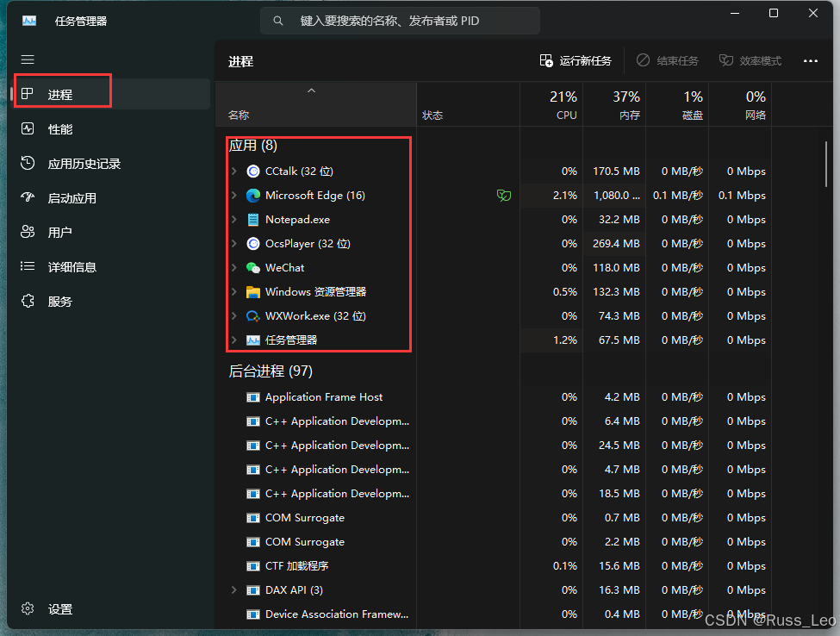Click 效率模式 (Efficiency mode) button

pos(750,61)
